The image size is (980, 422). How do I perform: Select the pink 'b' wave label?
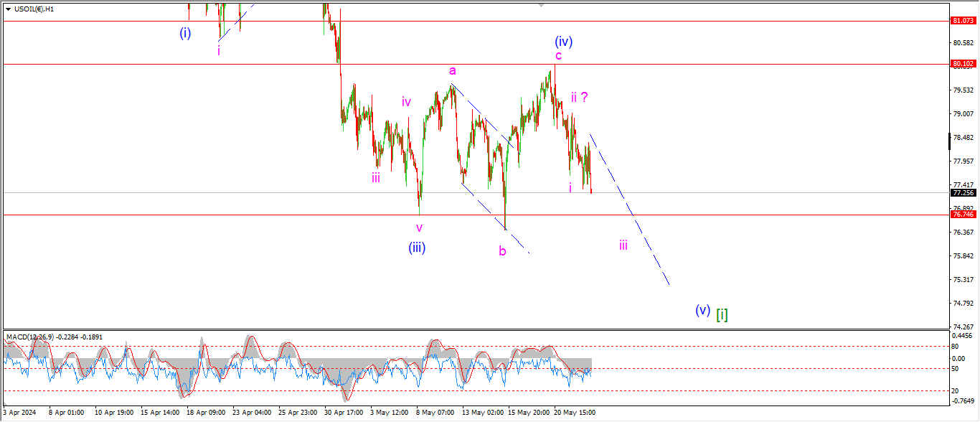[502, 251]
